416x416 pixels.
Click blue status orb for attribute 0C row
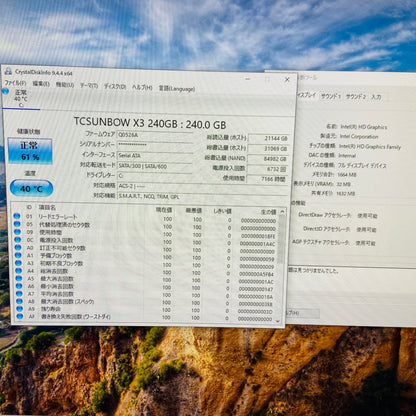coord(17,240)
